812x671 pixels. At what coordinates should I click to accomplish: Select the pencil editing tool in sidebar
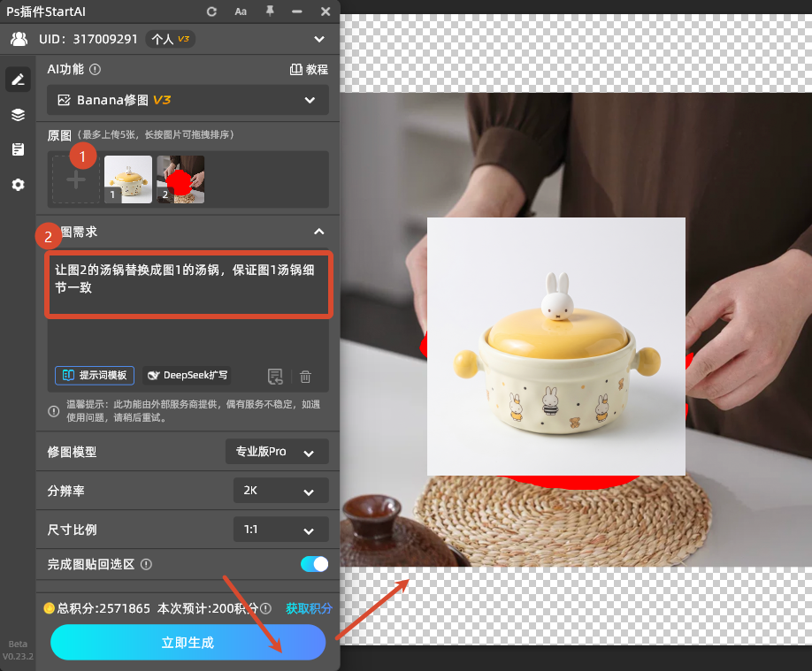[19, 80]
